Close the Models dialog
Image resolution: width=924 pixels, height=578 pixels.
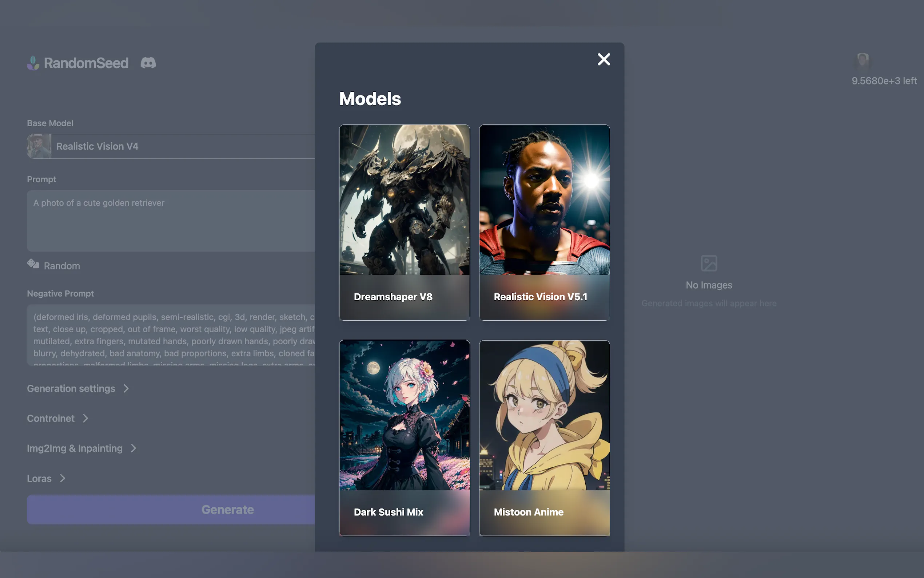(603, 59)
